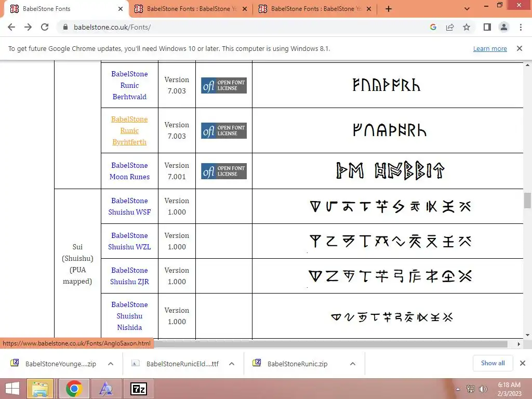Reload the BabelStone Fonts page

click(45, 27)
